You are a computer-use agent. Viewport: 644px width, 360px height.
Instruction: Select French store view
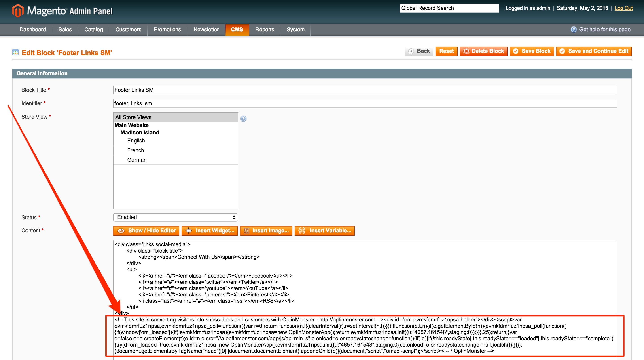point(176,150)
